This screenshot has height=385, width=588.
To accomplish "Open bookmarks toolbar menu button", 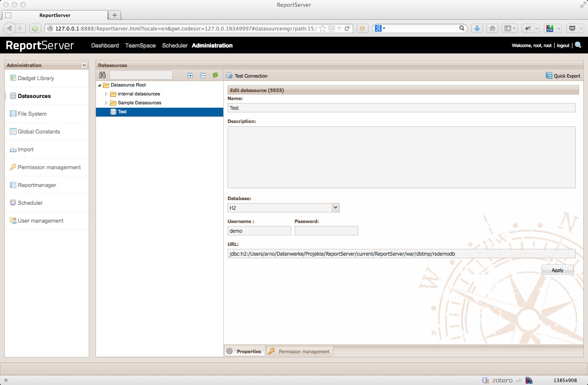I will click(509, 28).
